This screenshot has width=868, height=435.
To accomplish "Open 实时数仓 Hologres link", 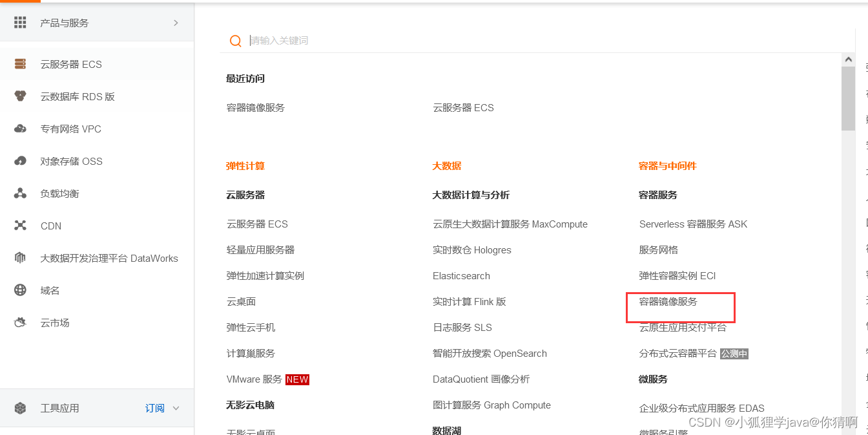I will pyautogui.click(x=472, y=250).
